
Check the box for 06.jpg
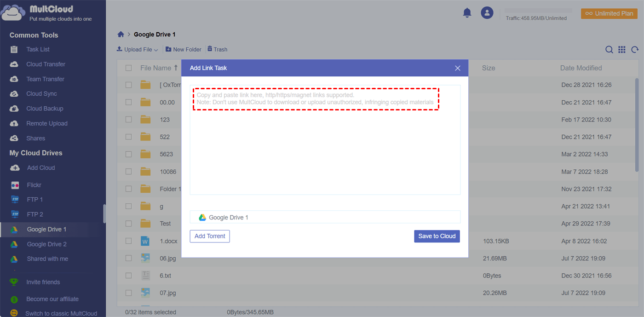tap(129, 258)
